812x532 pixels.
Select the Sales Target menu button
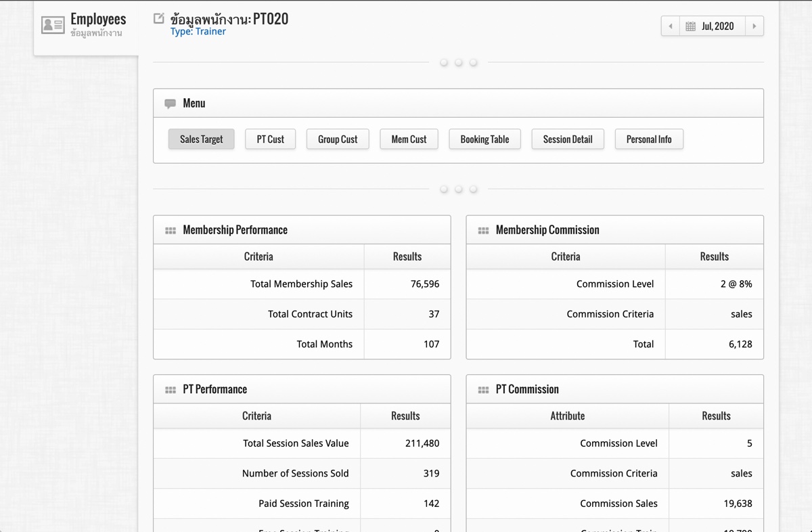[201, 139]
